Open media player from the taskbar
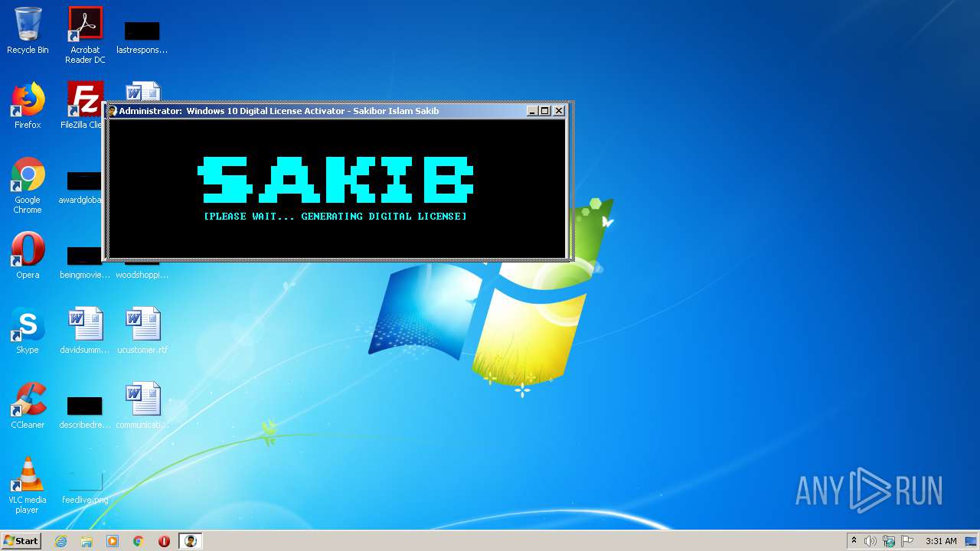980x551 pixels. tap(113, 541)
